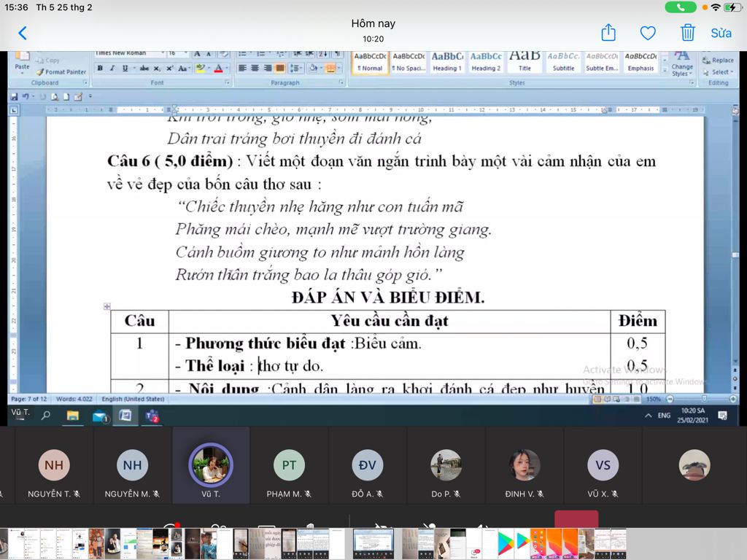
Task: Toggle Show/Hide paragraph marks
Action: point(337,54)
